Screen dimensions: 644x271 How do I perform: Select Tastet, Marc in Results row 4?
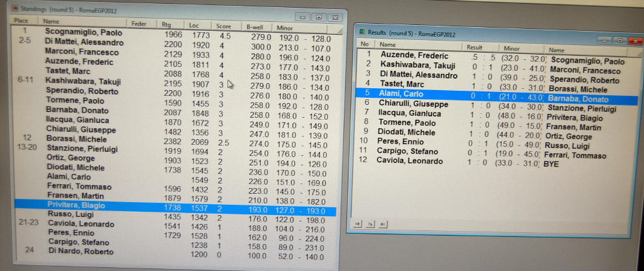[x=402, y=84]
